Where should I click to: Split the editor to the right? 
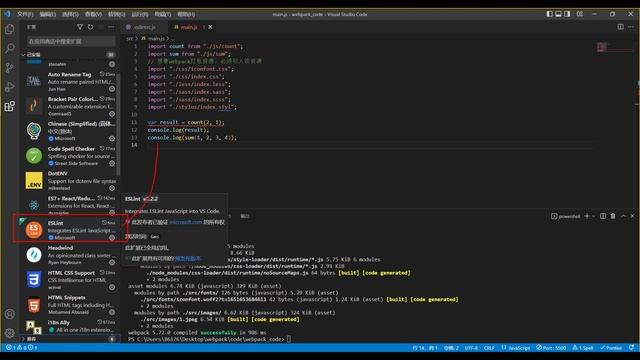tap(620, 27)
